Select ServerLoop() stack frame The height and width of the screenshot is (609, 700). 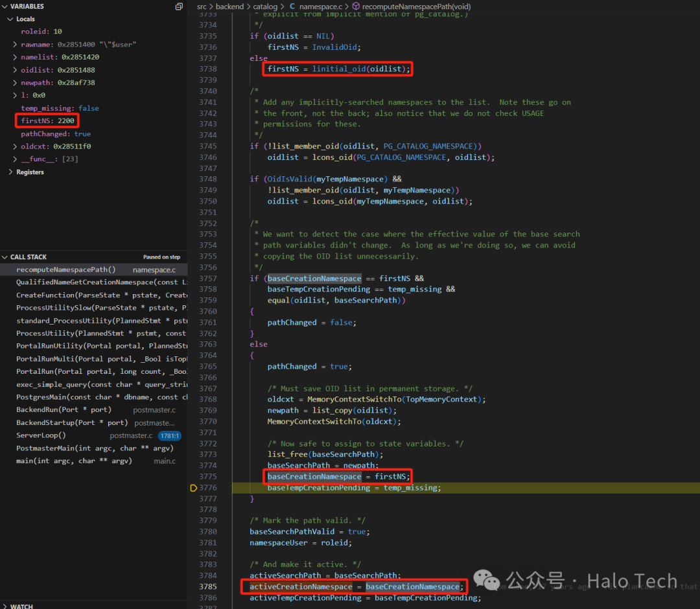pos(94,435)
